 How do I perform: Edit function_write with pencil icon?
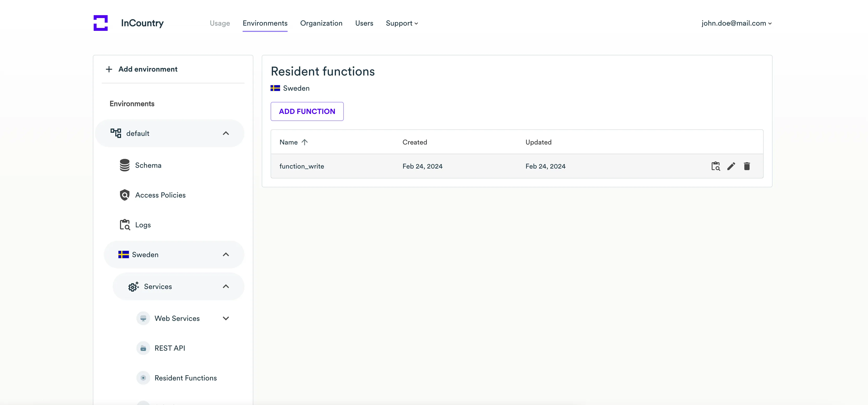click(731, 166)
